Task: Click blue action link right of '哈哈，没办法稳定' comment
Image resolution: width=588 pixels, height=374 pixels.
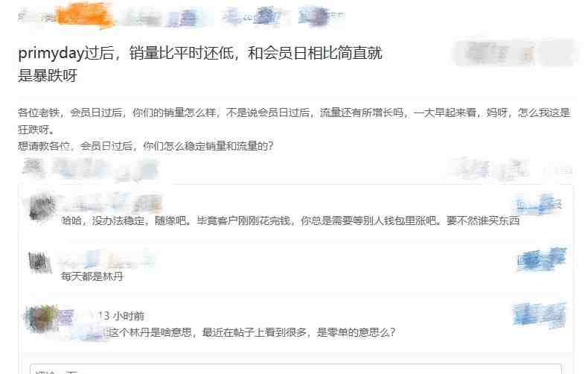Action: 538,205
